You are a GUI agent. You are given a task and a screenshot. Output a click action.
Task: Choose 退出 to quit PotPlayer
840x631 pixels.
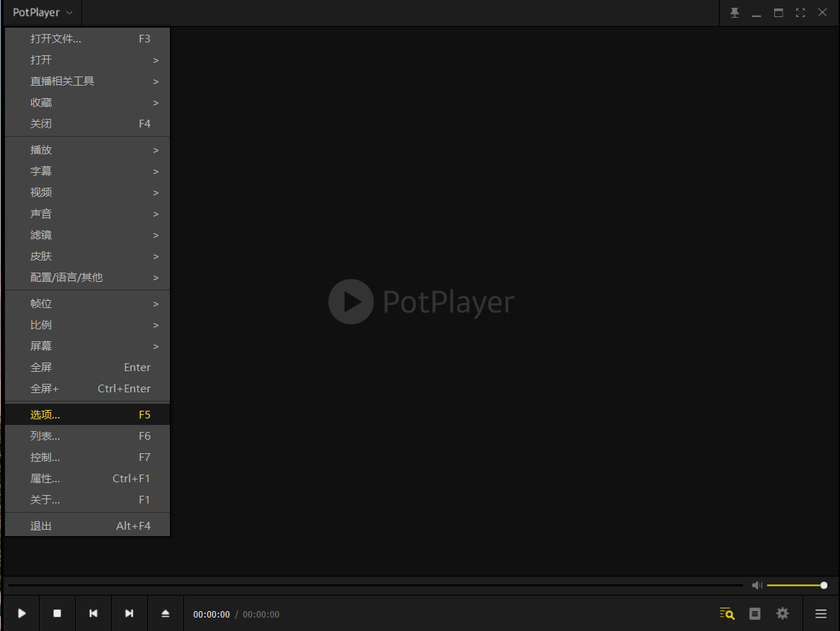click(x=87, y=526)
